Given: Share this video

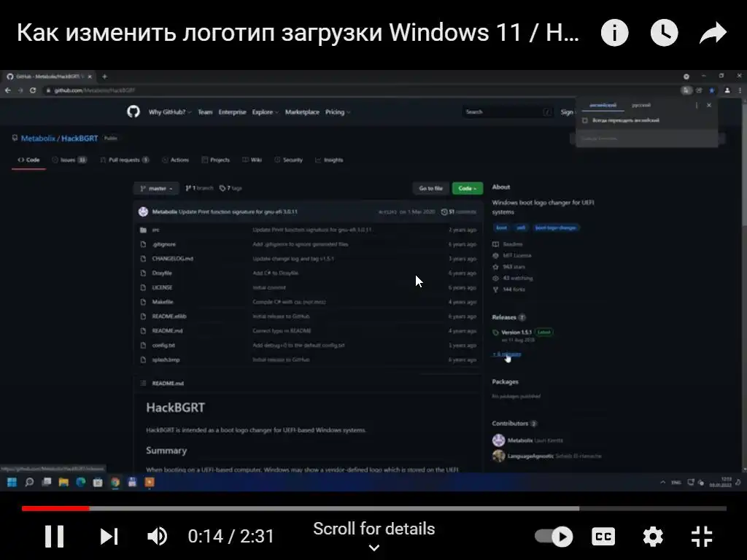Looking at the screenshot, I should click(x=713, y=33).
